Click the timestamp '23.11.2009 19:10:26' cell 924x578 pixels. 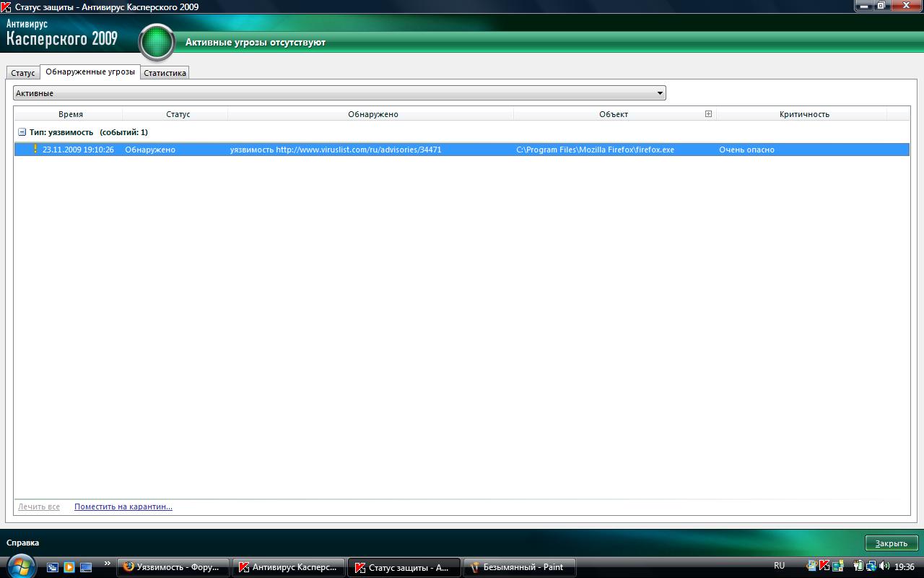[x=78, y=150]
